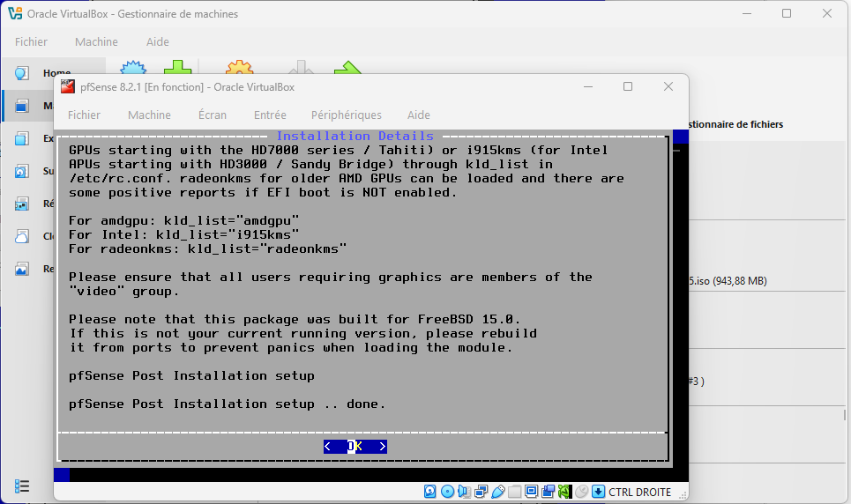Click the USB devices status icon
This screenshot has width=851, height=504.
pos(497,492)
